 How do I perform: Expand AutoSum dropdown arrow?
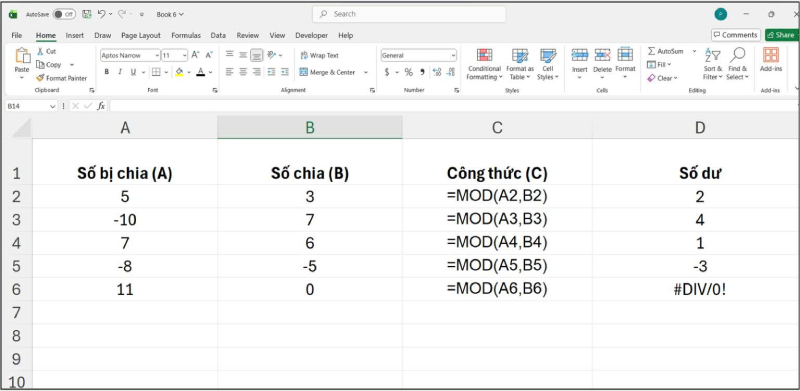[694, 52]
